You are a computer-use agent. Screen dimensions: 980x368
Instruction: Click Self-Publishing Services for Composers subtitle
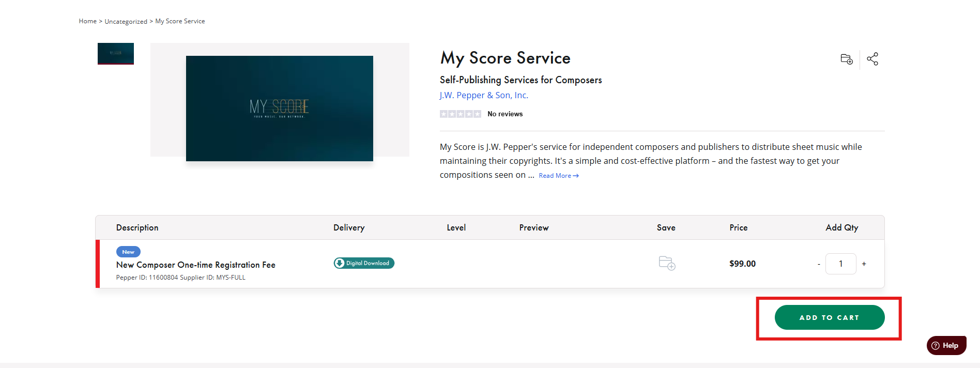521,80
